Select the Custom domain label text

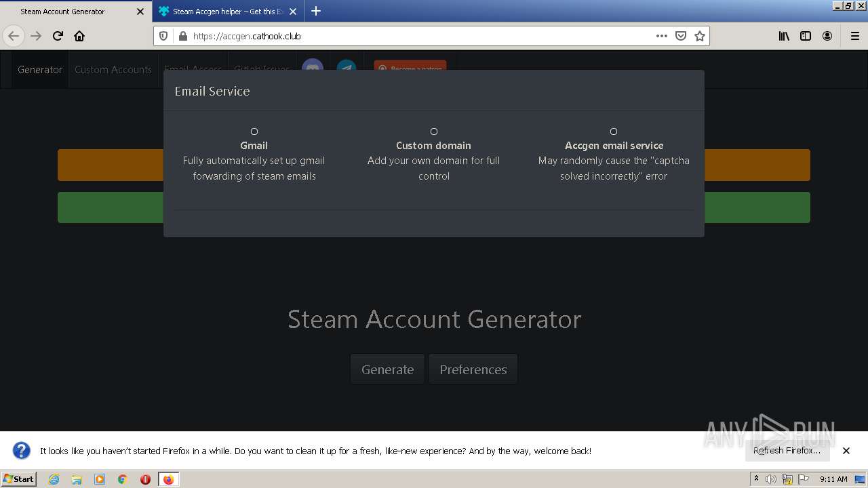tap(433, 145)
